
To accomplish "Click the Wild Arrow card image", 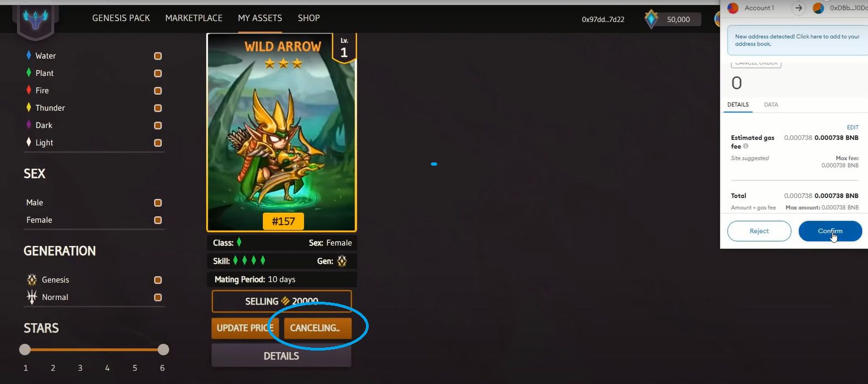I will [281, 132].
